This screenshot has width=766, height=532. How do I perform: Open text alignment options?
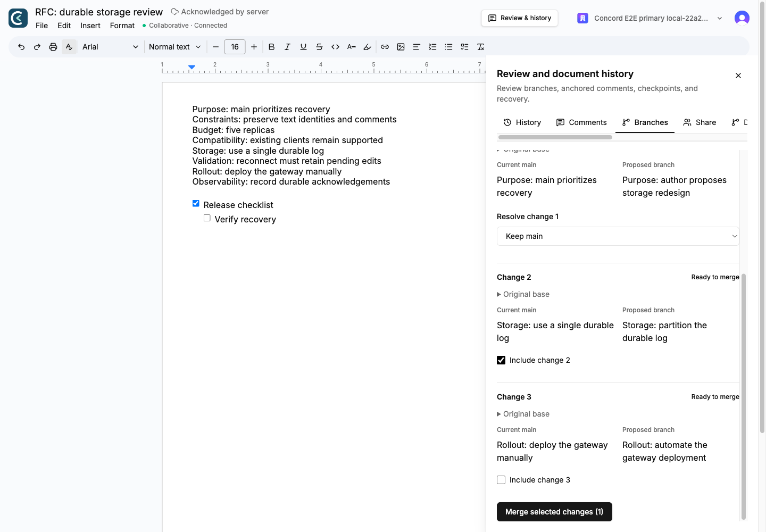417,47
